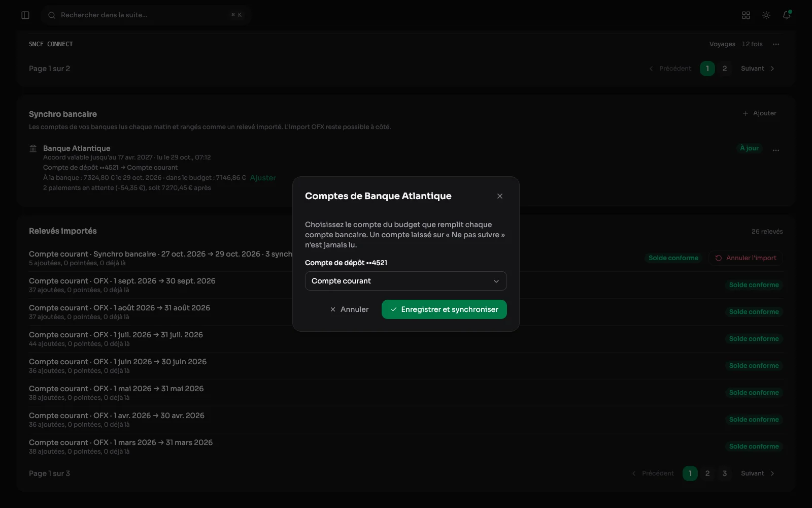Viewport: 812px width, 508px height.
Task: Click the À jour status badge
Action: tap(749, 148)
